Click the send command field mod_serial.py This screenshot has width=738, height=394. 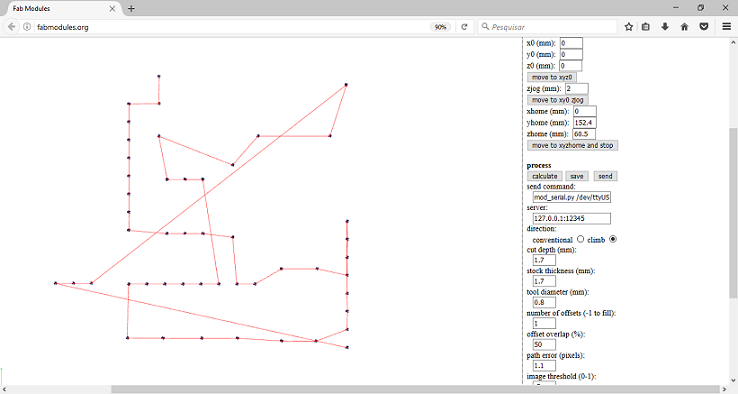coord(572,197)
